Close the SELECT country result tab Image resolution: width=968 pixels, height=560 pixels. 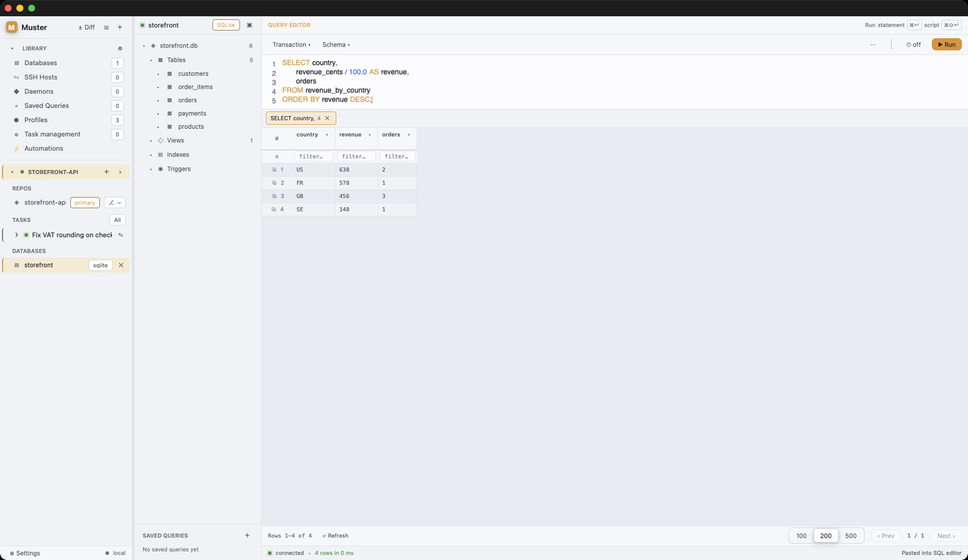[x=327, y=118]
